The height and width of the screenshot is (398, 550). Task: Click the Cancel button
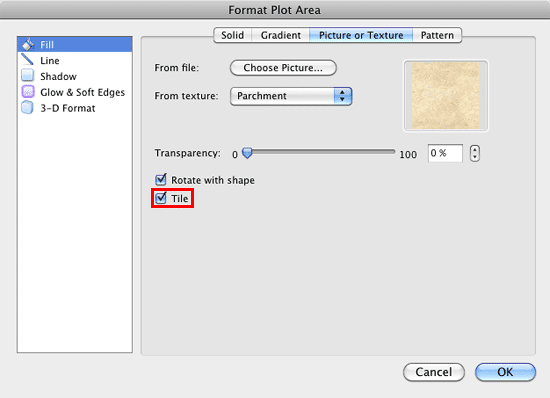(x=434, y=372)
